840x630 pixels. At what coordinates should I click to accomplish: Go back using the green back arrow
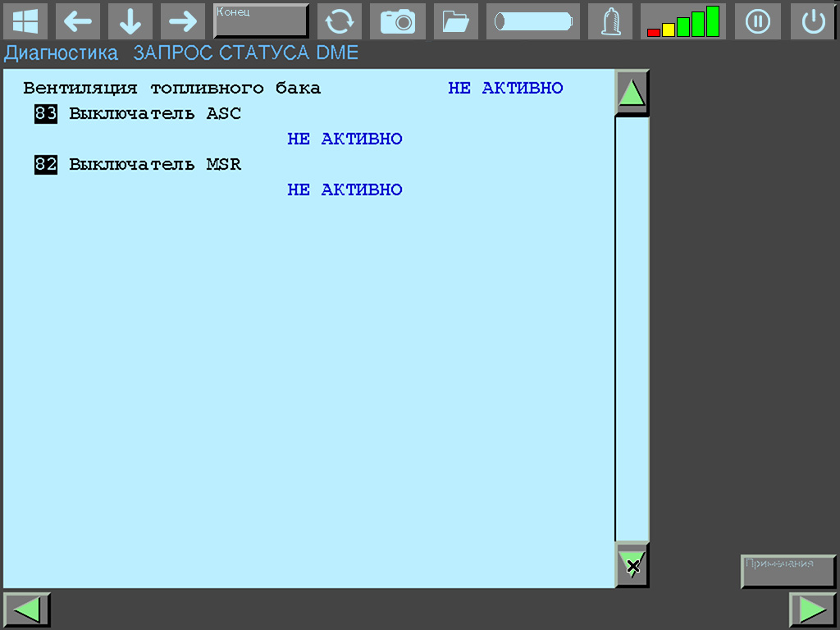[x=27, y=609]
